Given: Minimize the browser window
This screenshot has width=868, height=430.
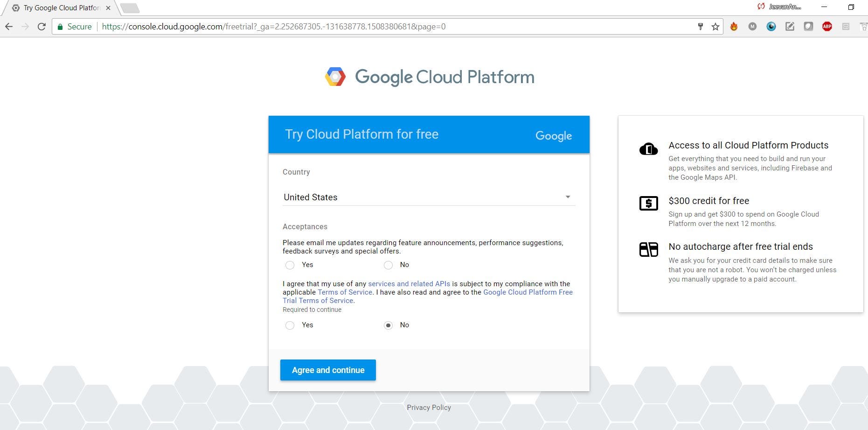Looking at the screenshot, I should tap(824, 7).
